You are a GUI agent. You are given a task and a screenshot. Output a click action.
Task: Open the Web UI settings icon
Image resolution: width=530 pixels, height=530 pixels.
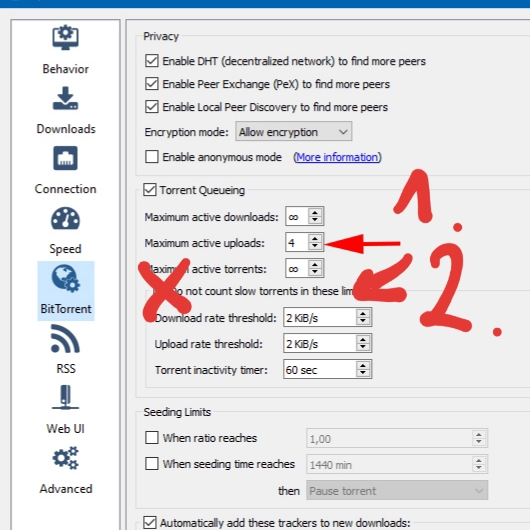tap(65, 398)
